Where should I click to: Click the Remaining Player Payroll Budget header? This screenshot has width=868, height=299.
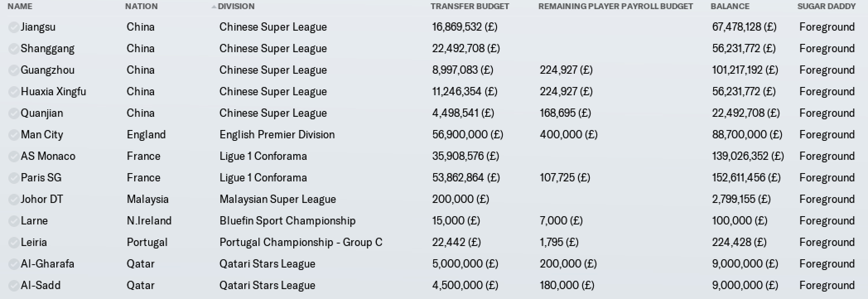[x=615, y=6]
